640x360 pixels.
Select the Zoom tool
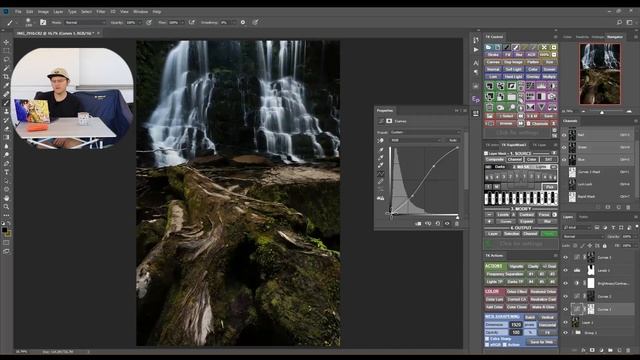pyautogui.click(x=6, y=207)
